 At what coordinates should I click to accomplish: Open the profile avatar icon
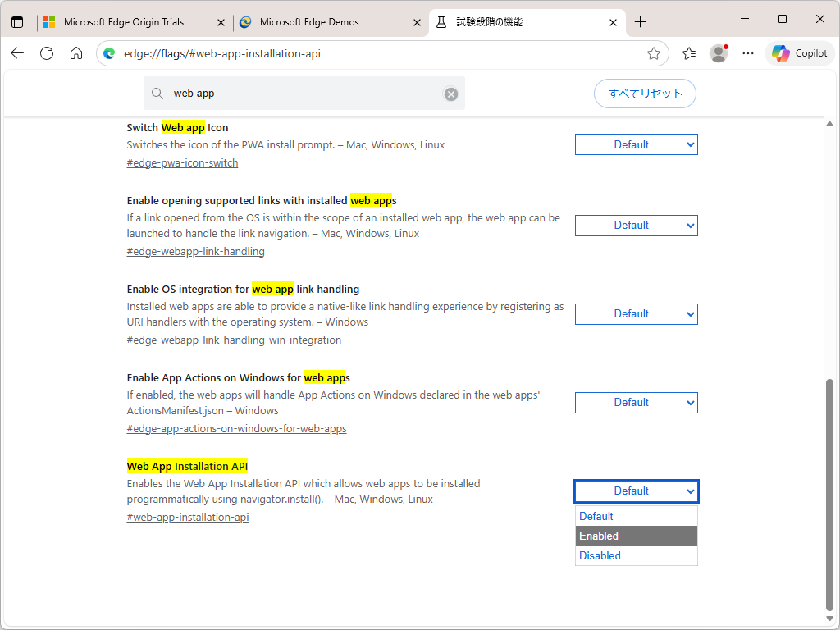719,53
